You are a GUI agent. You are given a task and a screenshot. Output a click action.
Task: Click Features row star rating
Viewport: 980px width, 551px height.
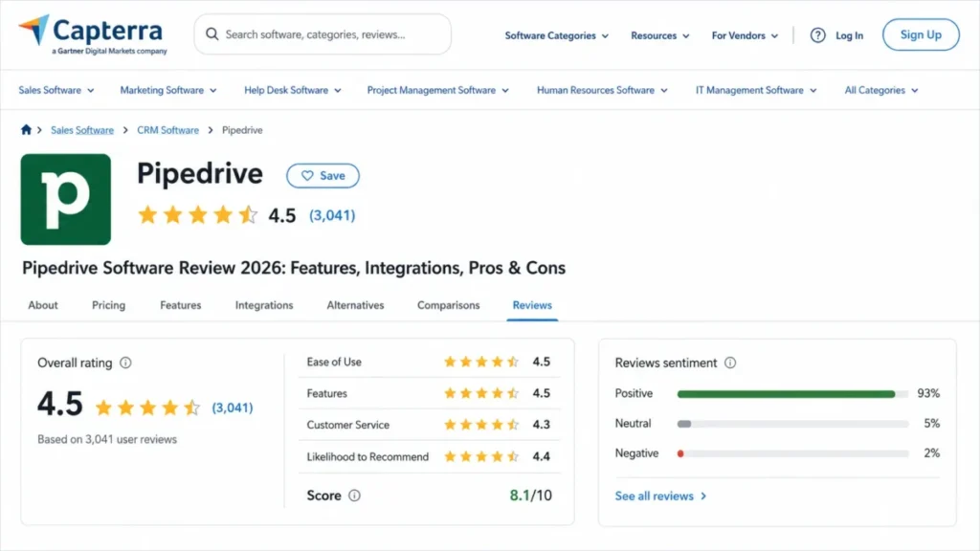(x=481, y=393)
